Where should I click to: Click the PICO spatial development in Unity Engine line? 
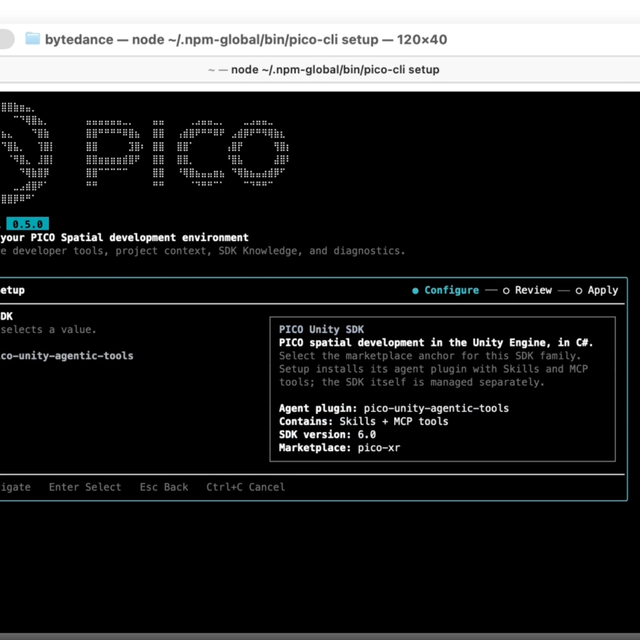pyautogui.click(x=436, y=342)
